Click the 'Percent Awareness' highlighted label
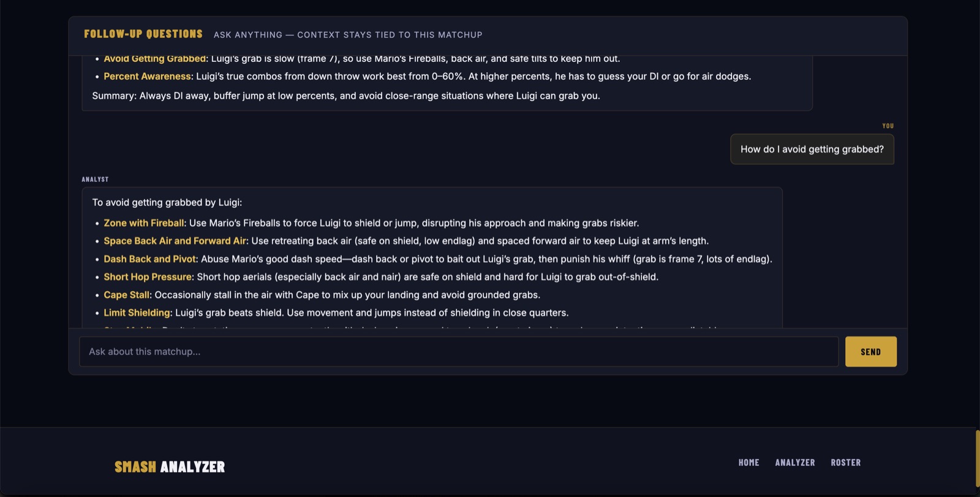 pyautogui.click(x=147, y=77)
